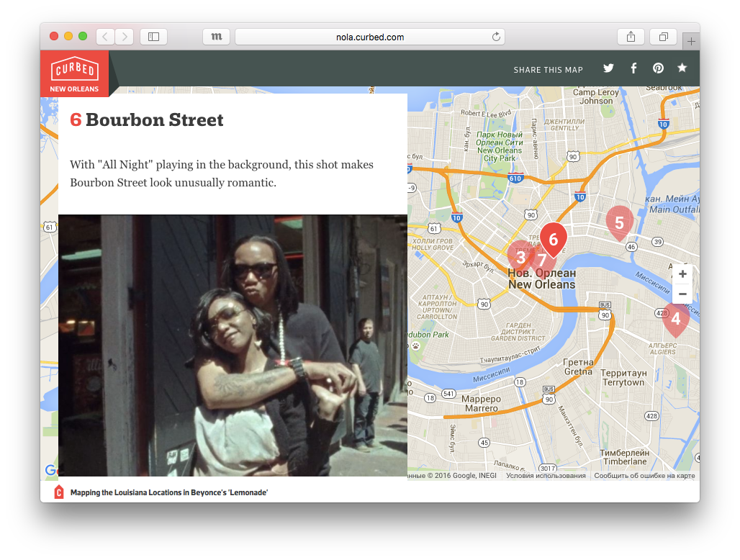
Task: Show all tabs overview
Action: [x=663, y=37]
